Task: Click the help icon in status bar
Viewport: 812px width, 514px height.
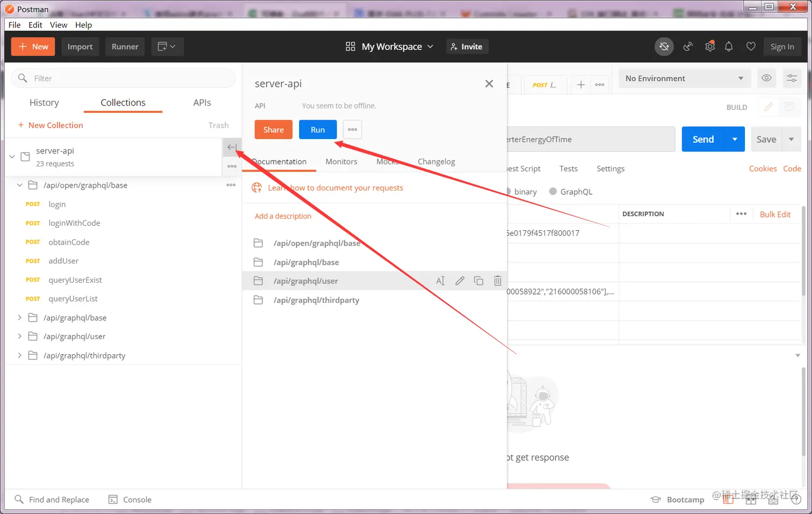Action: (796, 500)
